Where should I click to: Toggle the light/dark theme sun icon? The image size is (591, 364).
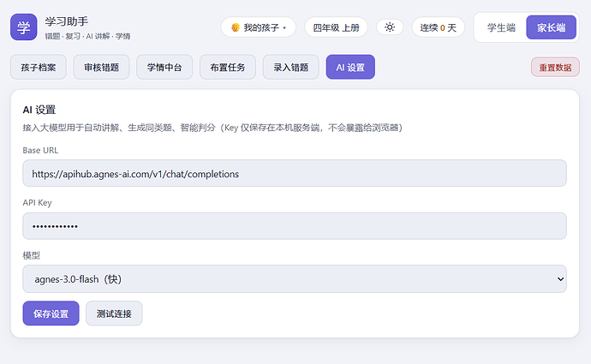coord(390,27)
